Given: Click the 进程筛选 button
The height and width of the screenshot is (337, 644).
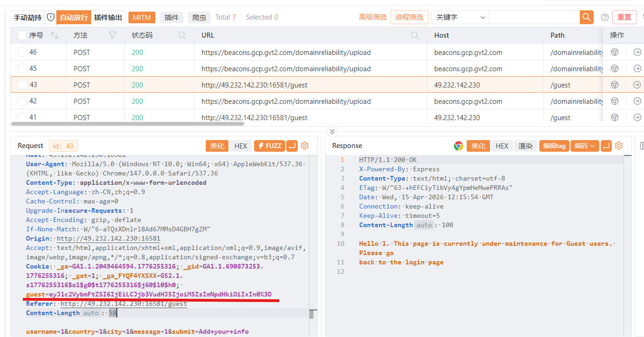Looking at the screenshot, I should [409, 17].
